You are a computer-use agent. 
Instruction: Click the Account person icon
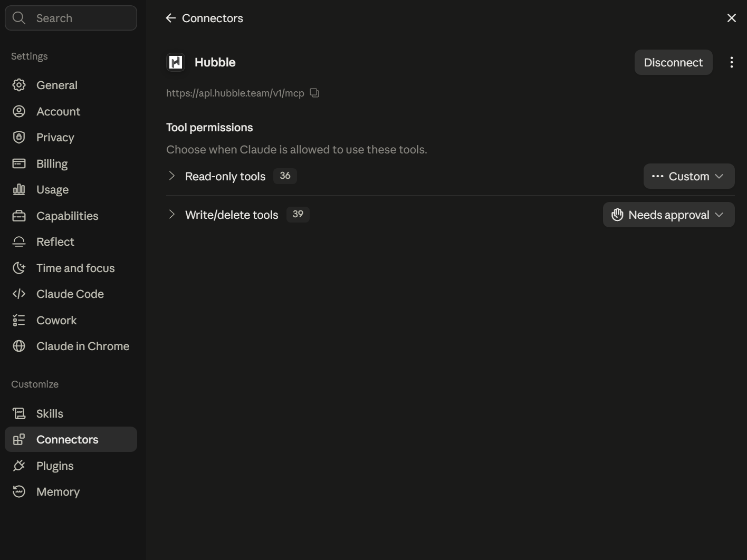(x=19, y=111)
